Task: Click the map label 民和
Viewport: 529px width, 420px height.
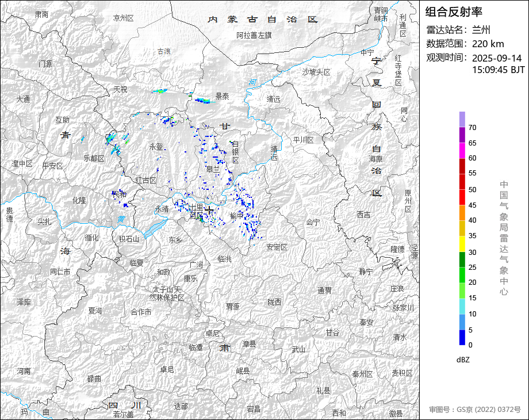Action: point(120,194)
